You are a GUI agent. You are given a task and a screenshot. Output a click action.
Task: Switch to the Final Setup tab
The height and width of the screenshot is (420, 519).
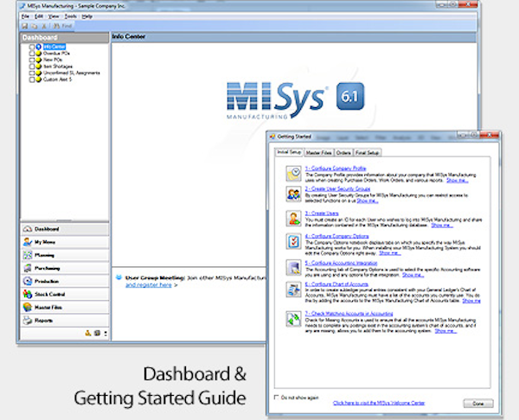(367, 153)
